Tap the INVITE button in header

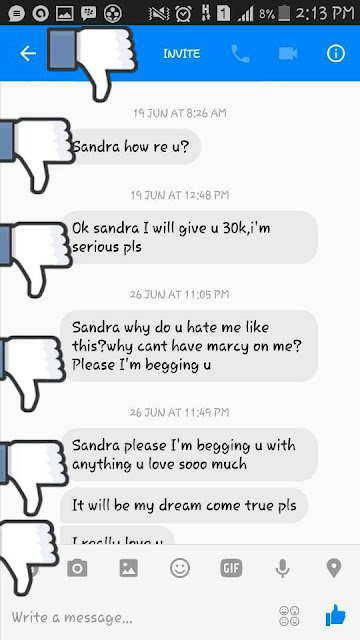[x=182, y=54]
